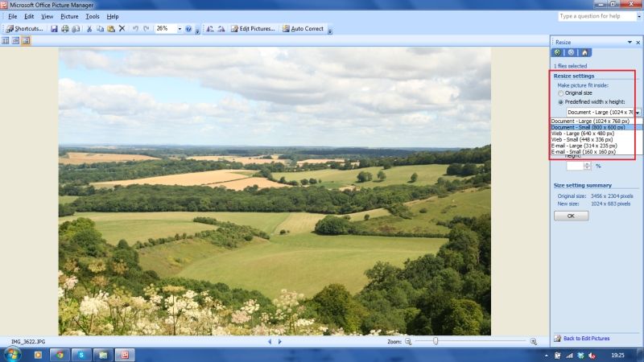Go to the next picture arrow
Image resolution: width=644 pixels, height=362 pixels.
[279, 341]
